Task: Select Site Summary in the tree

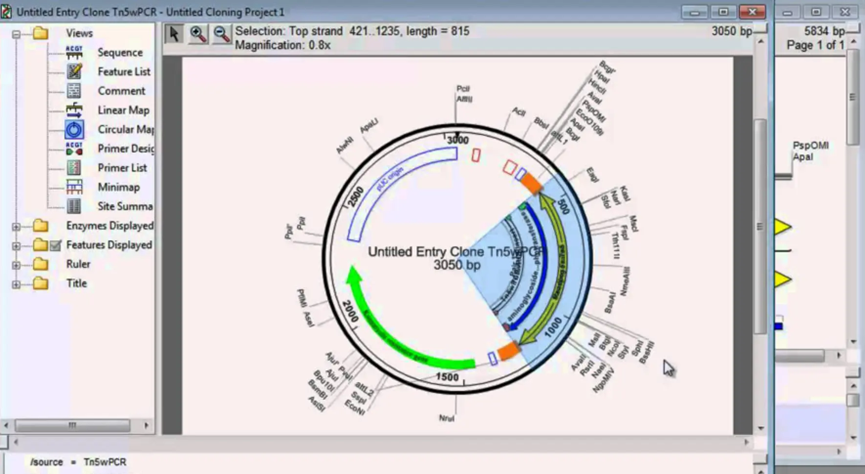Action: point(124,206)
